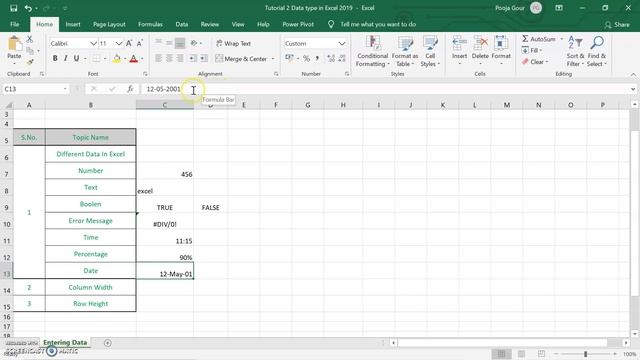Open the Cell Styles menu
The image size is (640, 360).
(430, 51)
